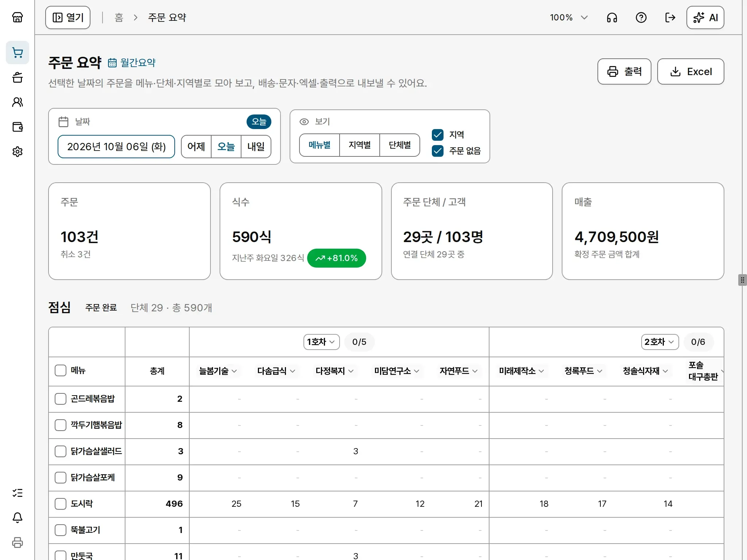Switch to the 단체별 view tab

click(400, 145)
